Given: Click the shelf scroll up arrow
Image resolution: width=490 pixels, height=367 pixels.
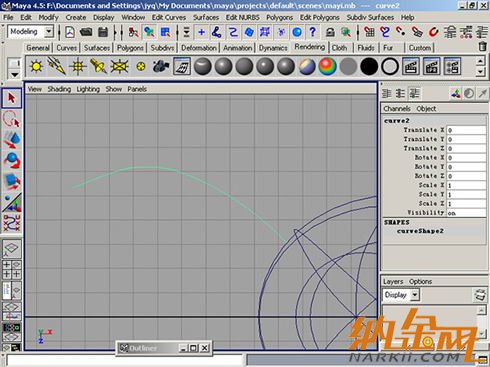Looking at the screenshot, I should 480,61.
